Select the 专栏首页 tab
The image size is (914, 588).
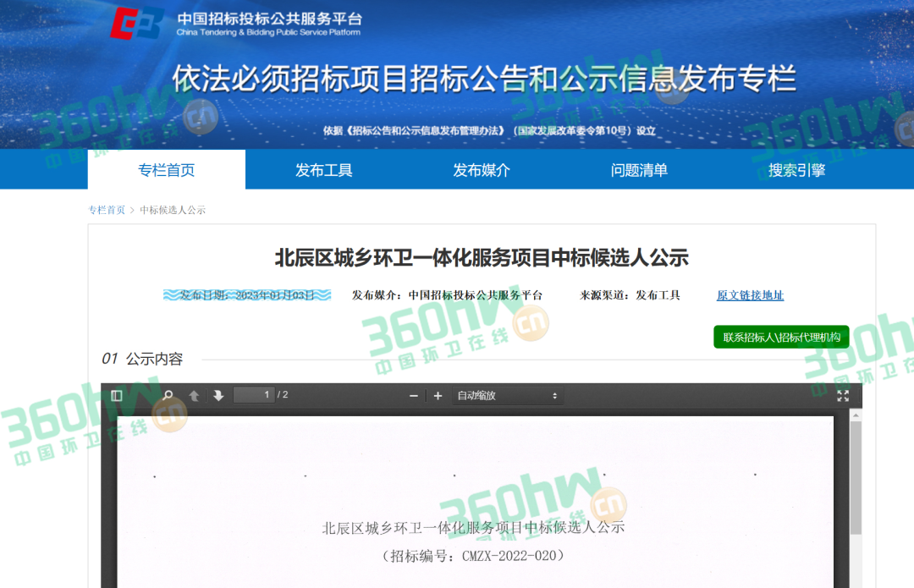(x=166, y=169)
